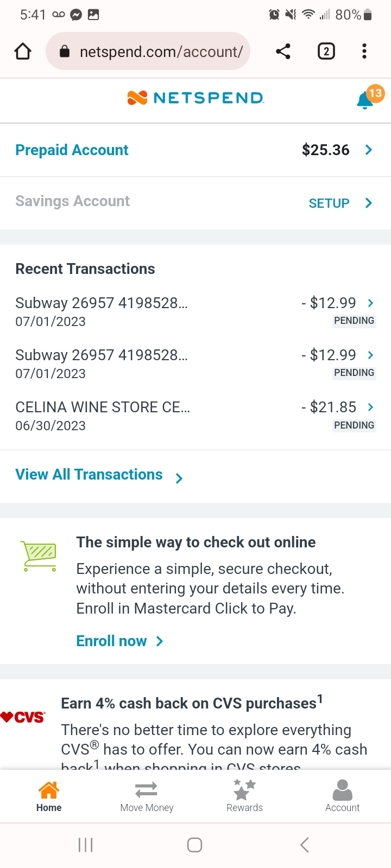Go to the Home tab
The height and width of the screenshot is (868, 391).
[x=49, y=796]
